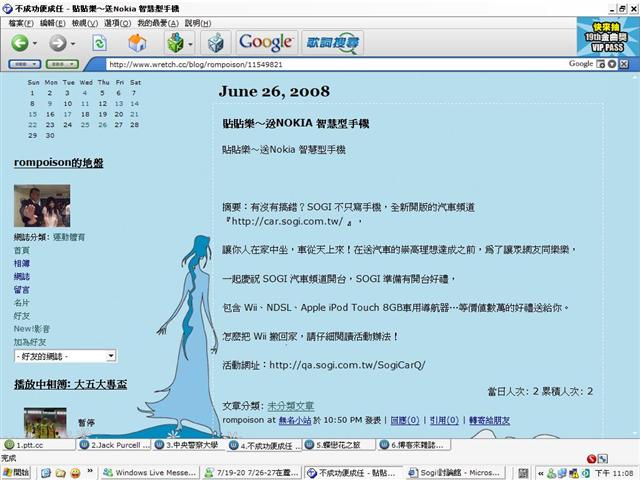Click the blue status bar icon beside red icon

coord(603,459)
